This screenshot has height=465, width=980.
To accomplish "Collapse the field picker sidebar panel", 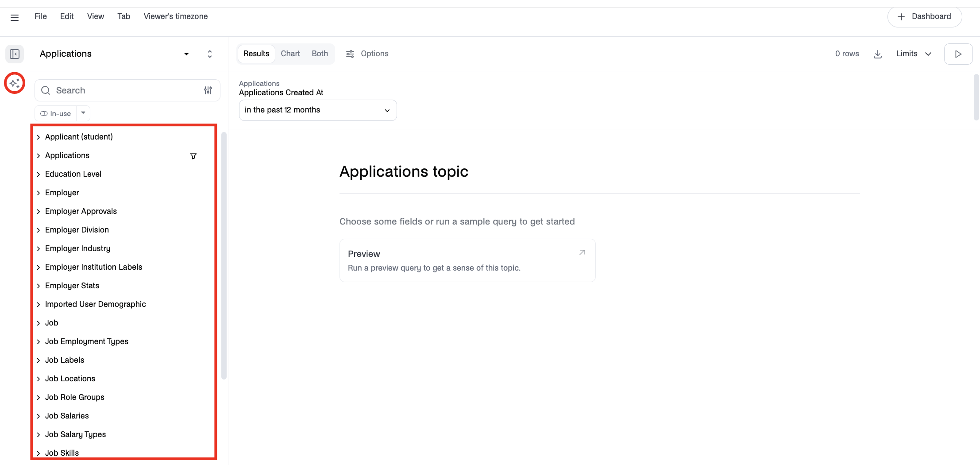I will pos(15,54).
